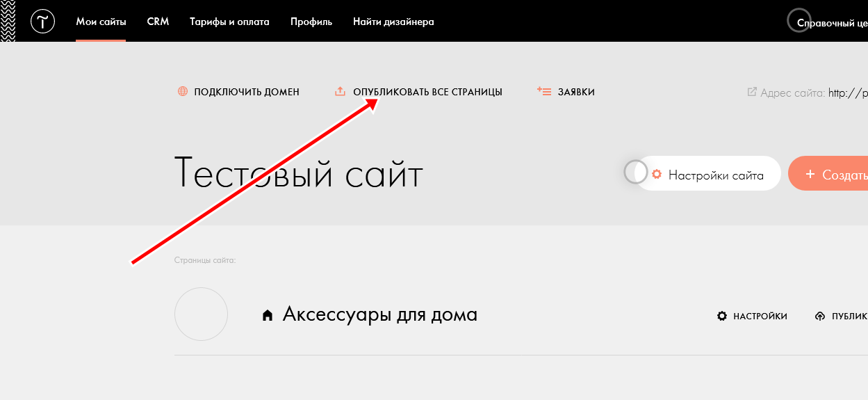Image resolution: width=868 pixels, height=400 pixels.
Task: Click the round page thumbnail placeholder
Action: (x=202, y=314)
